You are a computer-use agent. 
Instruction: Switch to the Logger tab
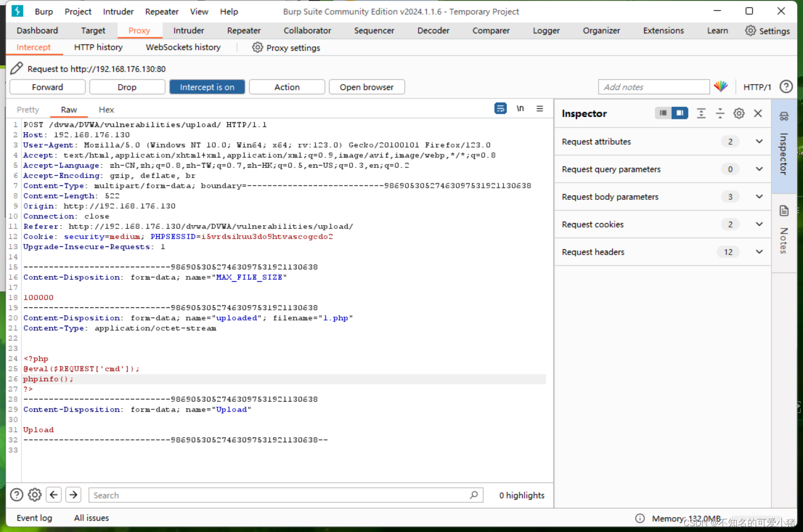click(x=546, y=30)
